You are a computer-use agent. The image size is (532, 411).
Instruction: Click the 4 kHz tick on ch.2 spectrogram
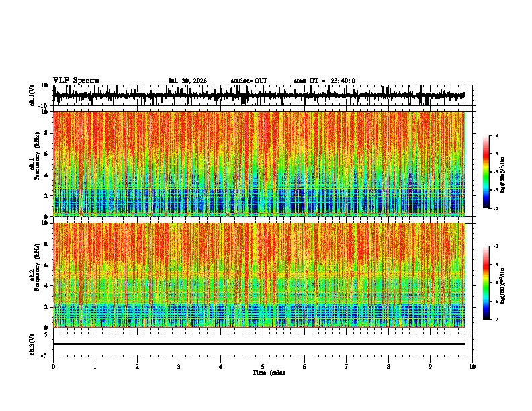click(x=46, y=286)
